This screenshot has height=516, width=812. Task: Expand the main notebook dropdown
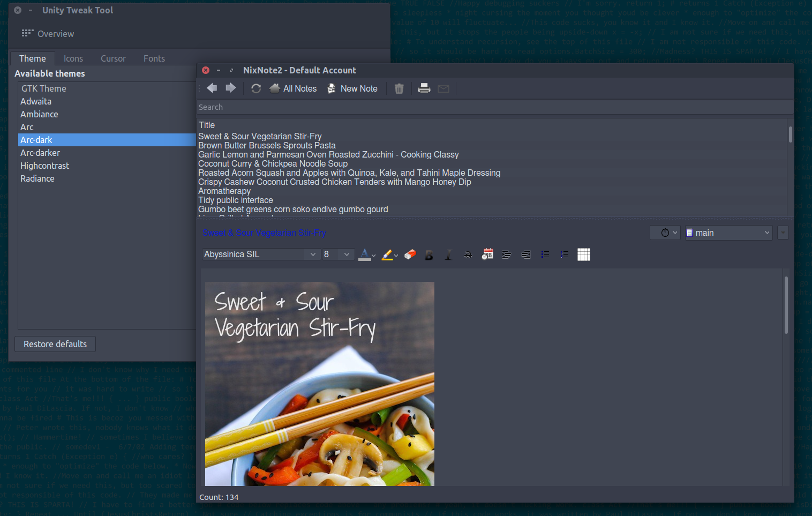click(728, 233)
